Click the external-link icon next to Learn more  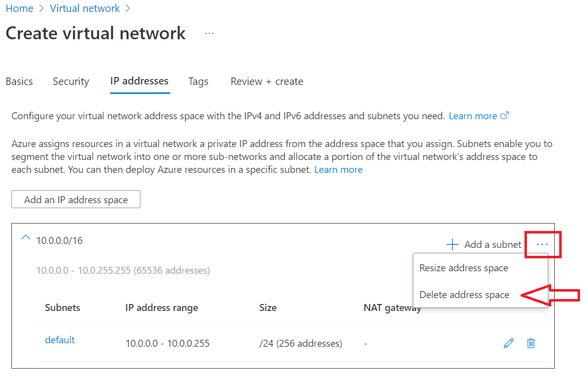505,115
